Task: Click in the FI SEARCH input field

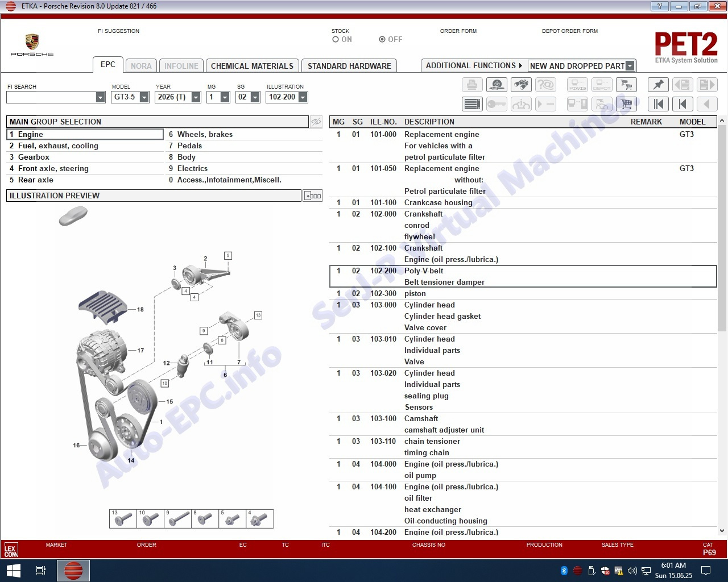Action: pyautogui.click(x=51, y=97)
